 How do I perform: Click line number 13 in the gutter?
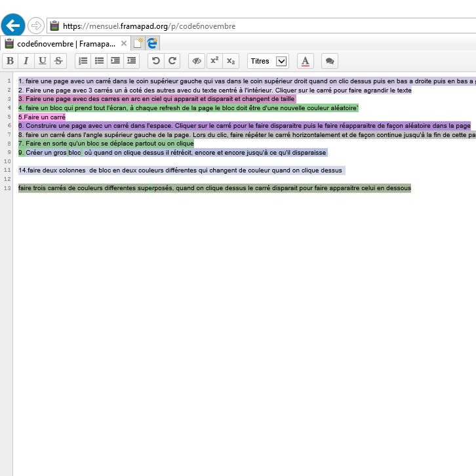pyautogui.click(x=7, y=188)
